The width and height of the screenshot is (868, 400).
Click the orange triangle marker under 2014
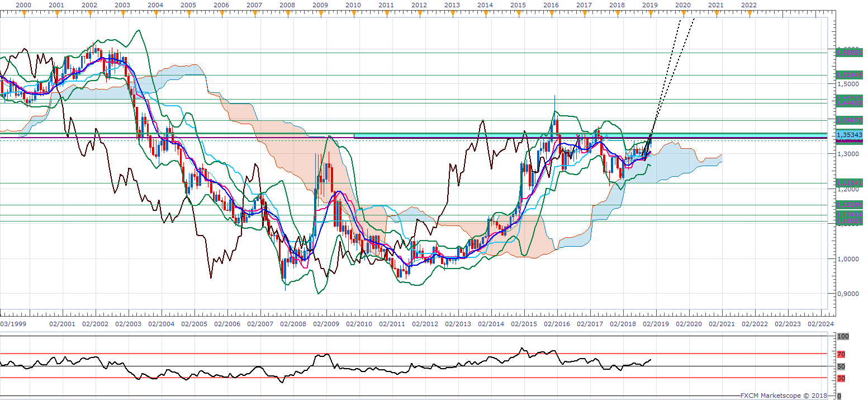point(485,14)
